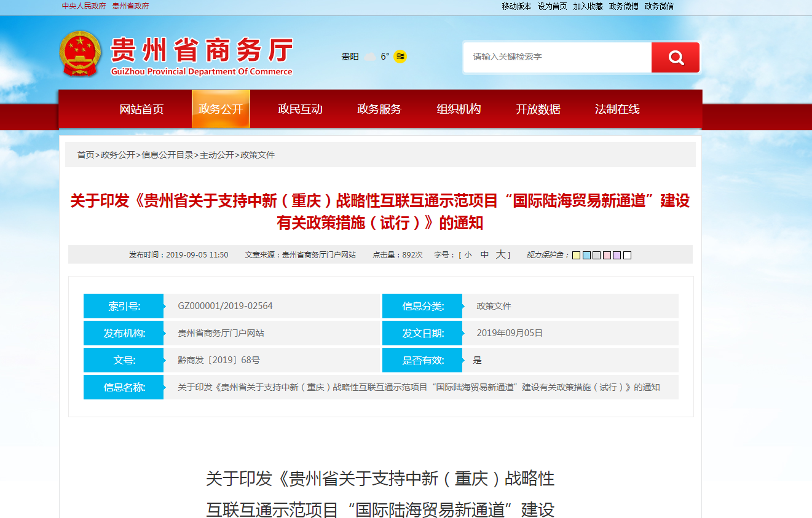The image size is (812, 518).
Task: Select the blue eye-protection color swatch
Action: (586, 255)
